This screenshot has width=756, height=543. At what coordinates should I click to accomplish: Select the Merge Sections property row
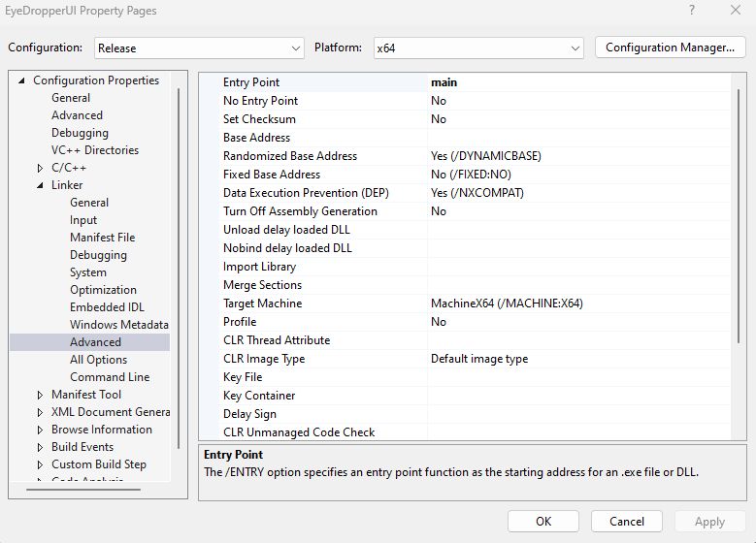[x=474, y=285]
